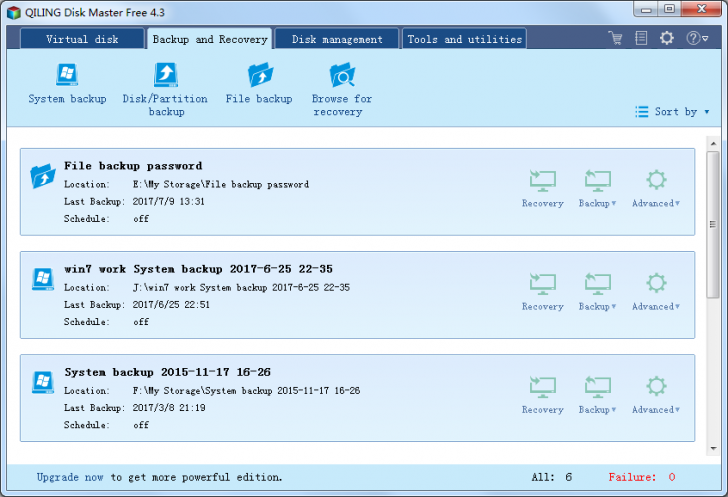
Task: Open Disk/Partition backup tool
Action: point(165,90)
